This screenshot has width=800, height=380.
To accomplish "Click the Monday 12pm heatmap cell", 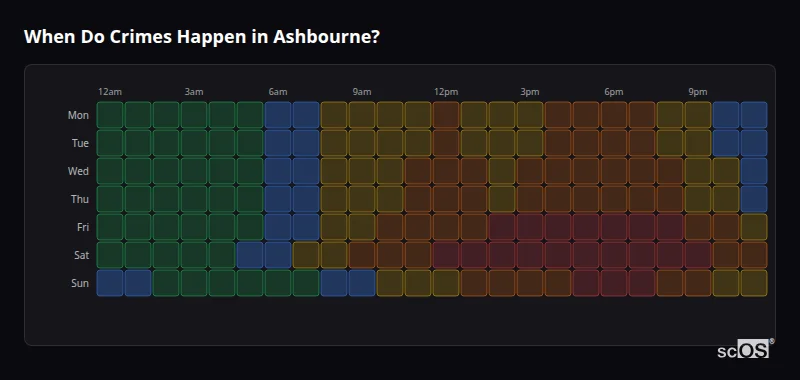I will point(446,115).
